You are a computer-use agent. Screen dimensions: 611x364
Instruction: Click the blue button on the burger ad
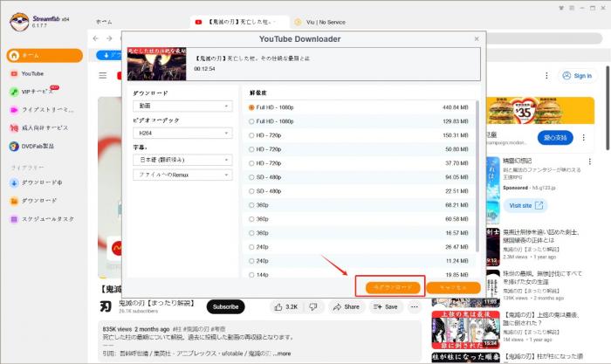(x=555, y=138)
